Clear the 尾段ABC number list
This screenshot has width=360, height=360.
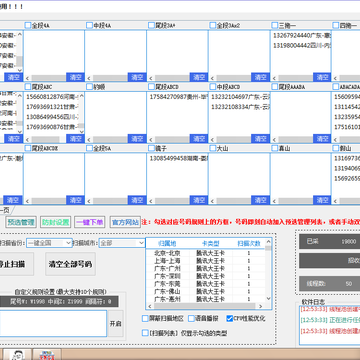coord(75,139)
